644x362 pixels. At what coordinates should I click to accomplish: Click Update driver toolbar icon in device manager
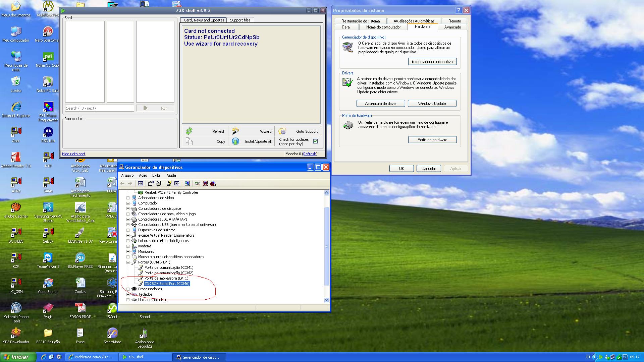(x=197, y=183)
